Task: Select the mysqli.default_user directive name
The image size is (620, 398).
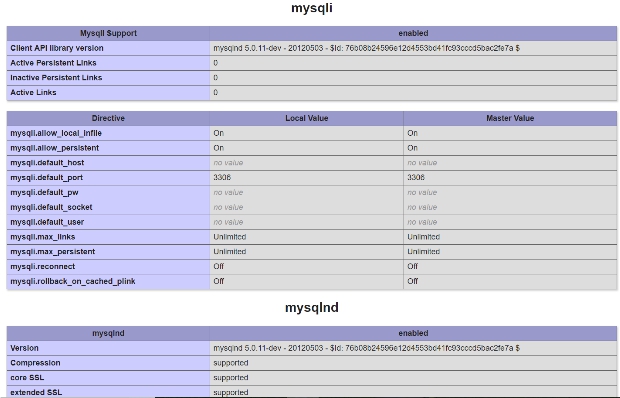Action: tap(47, 222)
